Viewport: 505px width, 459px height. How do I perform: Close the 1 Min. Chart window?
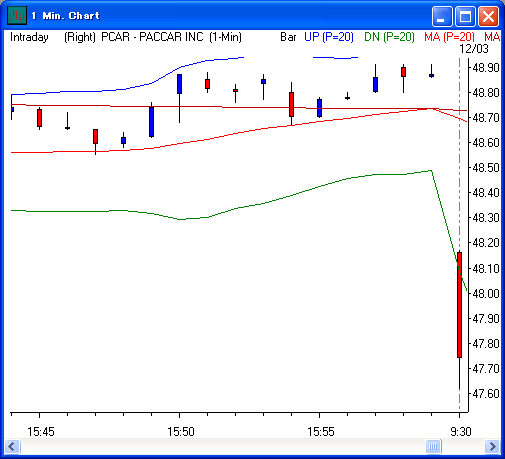pos(488,16)
